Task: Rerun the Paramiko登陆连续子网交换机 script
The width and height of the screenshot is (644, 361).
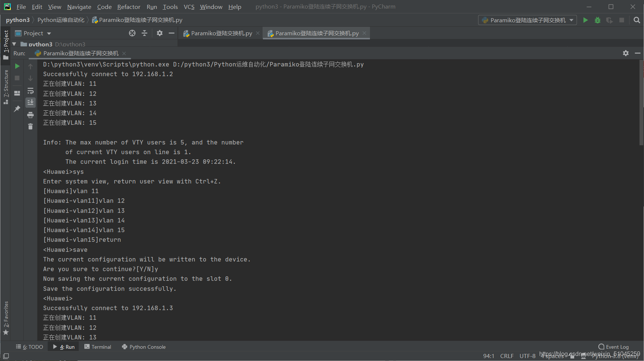Action: (17, 66)
